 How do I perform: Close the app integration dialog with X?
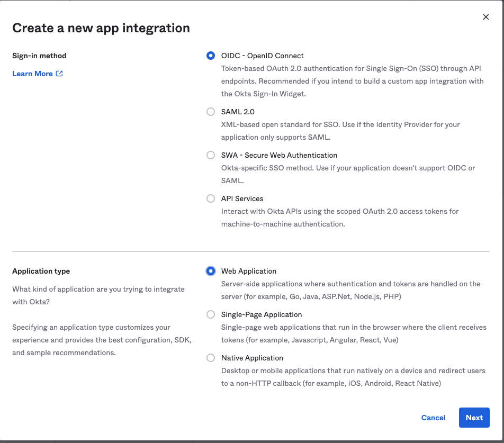485,17
